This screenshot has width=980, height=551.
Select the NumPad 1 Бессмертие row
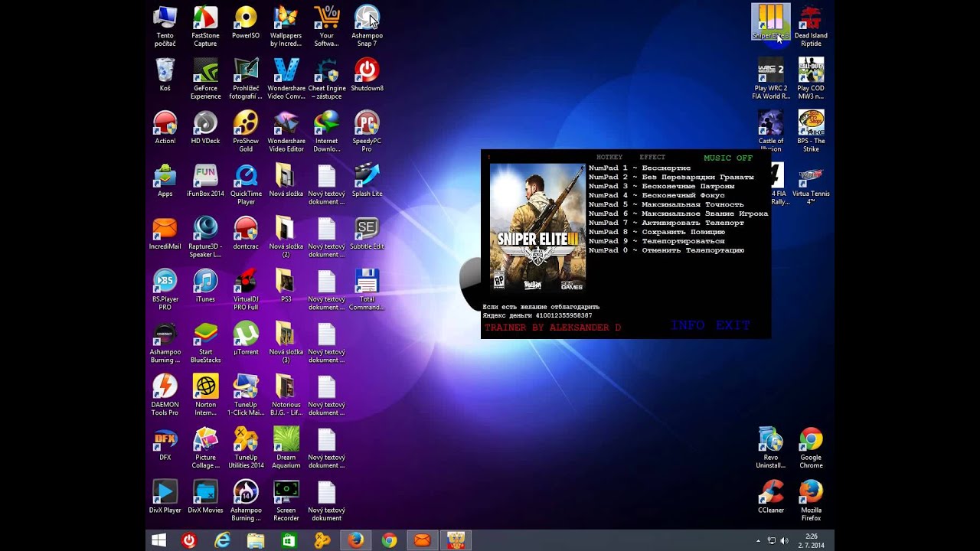[640, 168]
